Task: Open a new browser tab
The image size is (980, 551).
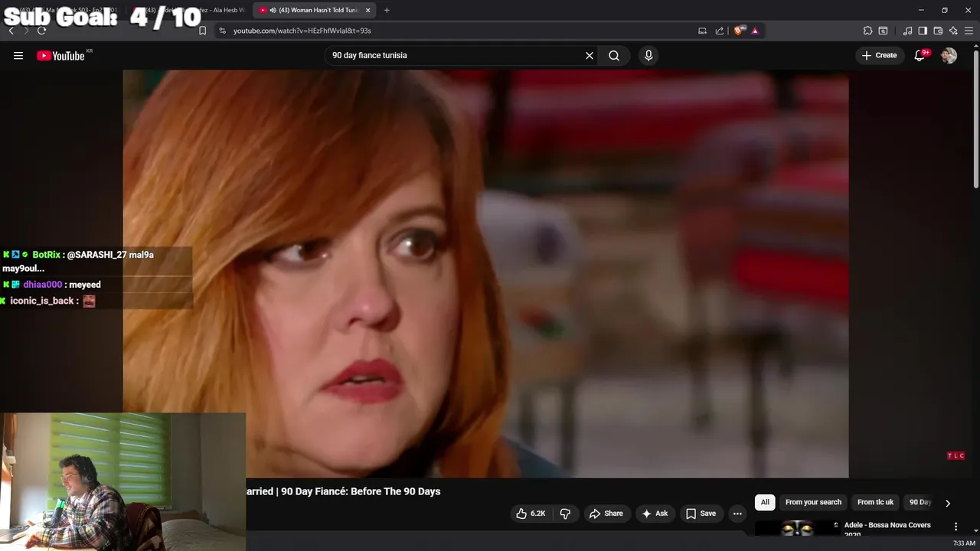Action: 387,10
